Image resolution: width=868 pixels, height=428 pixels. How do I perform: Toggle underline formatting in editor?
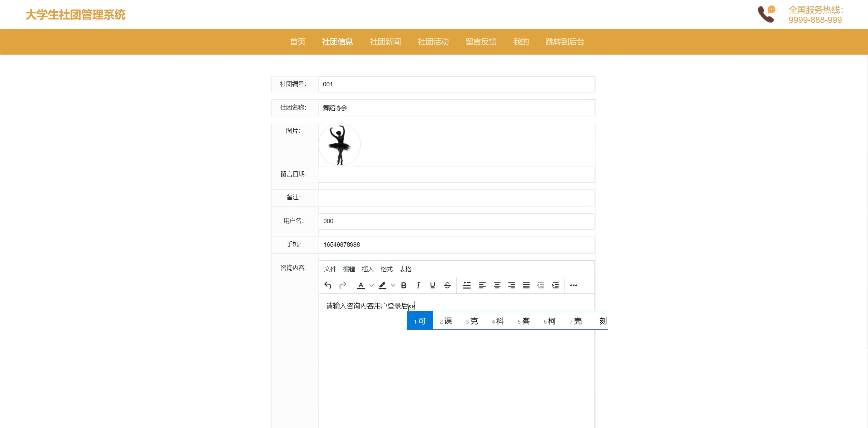433,285
